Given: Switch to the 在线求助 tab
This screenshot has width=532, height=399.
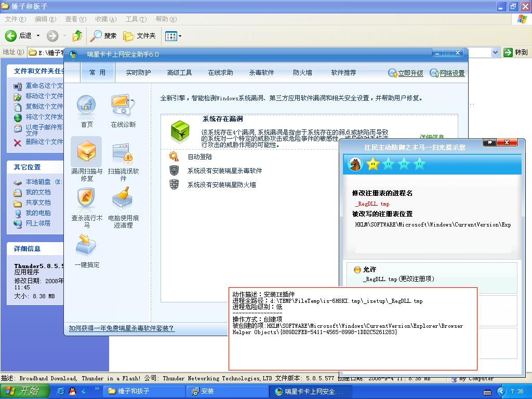Looking at the screenshot, I should pos(220,72).
